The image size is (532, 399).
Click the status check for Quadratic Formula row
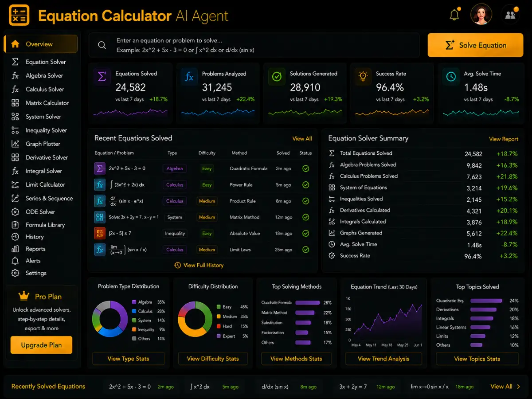click(x=305, y=168)
